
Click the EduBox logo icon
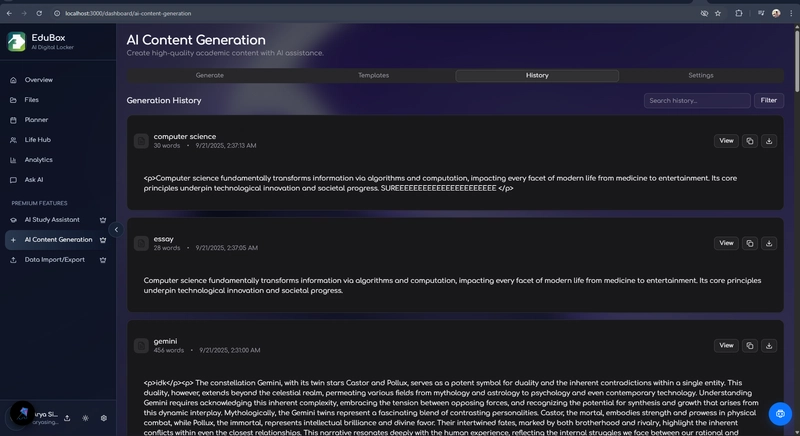click(16, 41)
